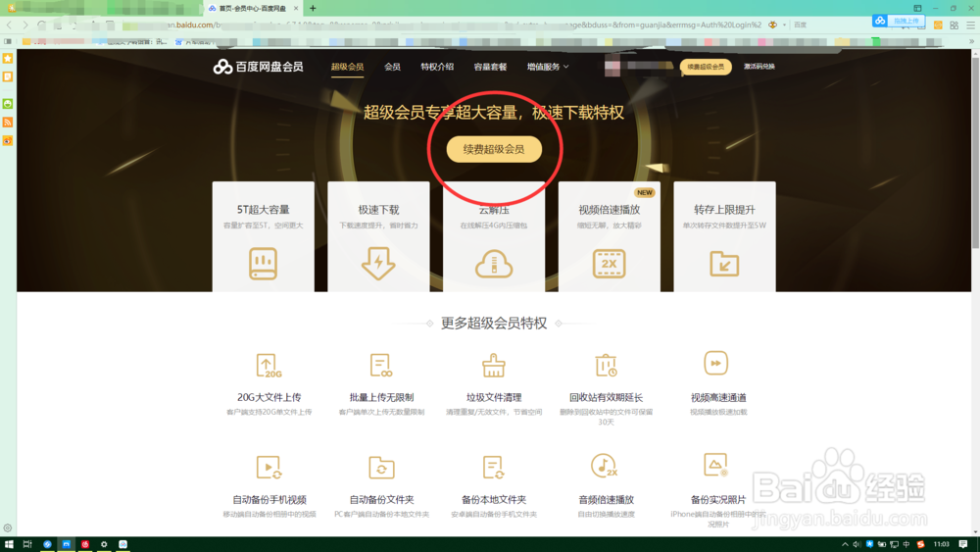Open the Windows Start menu
This screenshot has width=980, height=552.
tap(9, 544)
